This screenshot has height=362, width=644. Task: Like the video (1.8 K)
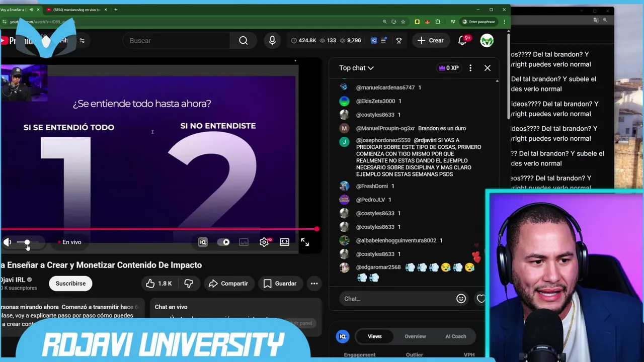[x=159, y=284]
